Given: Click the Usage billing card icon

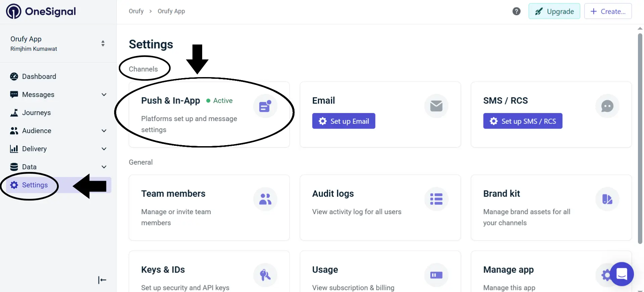Looking at the screenshot, I should [436, 275].
